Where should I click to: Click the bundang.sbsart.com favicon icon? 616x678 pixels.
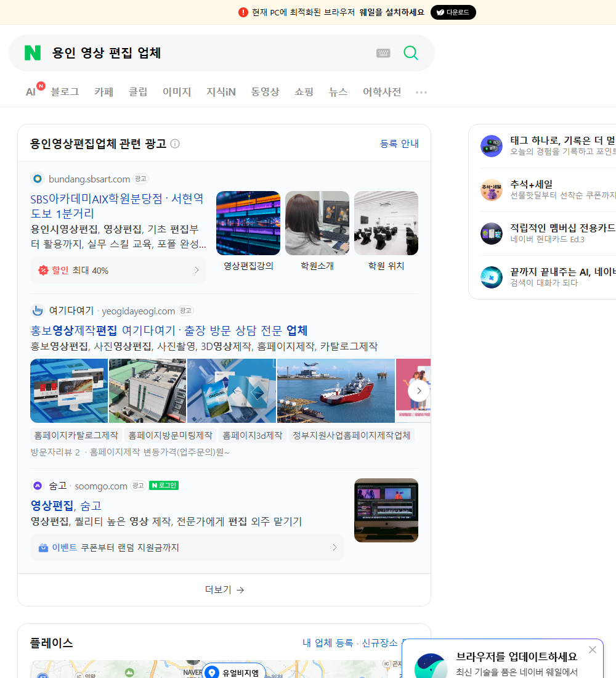coord(38,179)
